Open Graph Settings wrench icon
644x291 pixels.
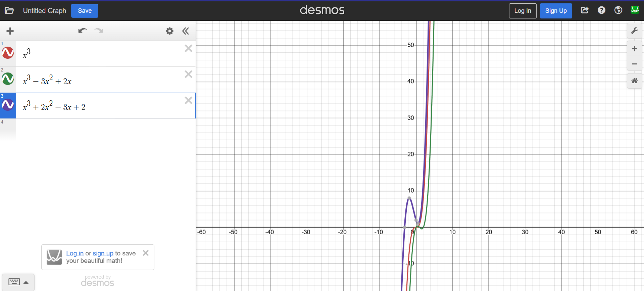634,31
